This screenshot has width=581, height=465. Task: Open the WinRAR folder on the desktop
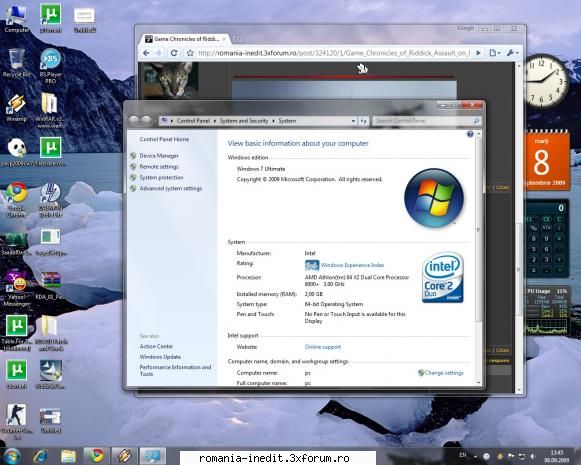(50, 110)
